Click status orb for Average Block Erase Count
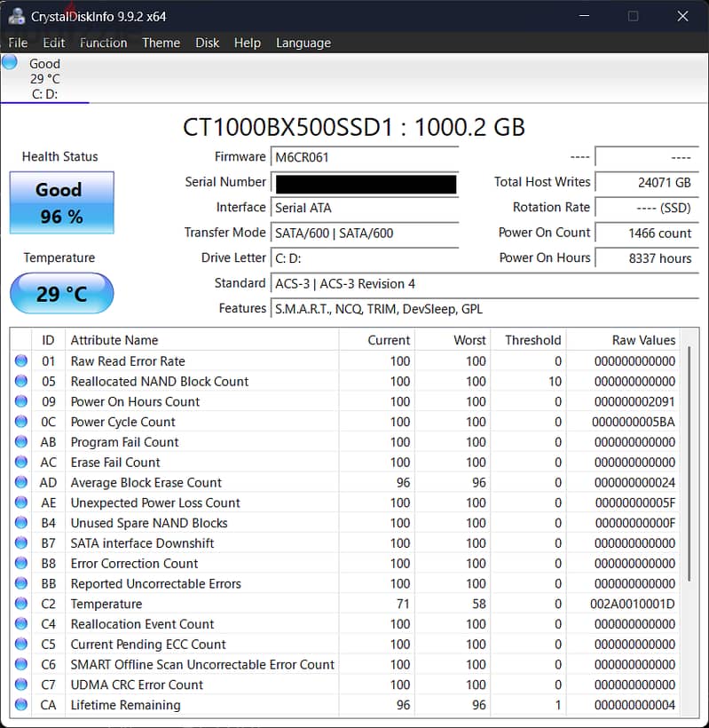Image resolution: width=709 pixels, height=728 pixels. (x=21, y=482)
